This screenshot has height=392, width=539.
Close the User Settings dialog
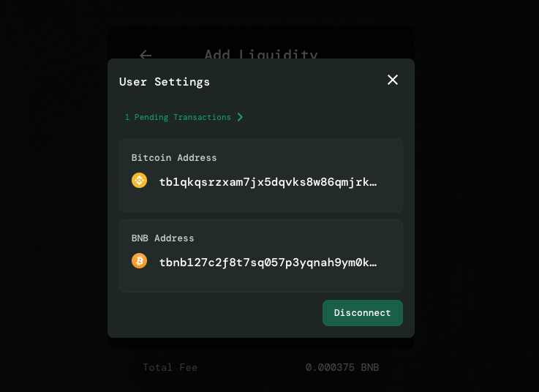point(393,80)
